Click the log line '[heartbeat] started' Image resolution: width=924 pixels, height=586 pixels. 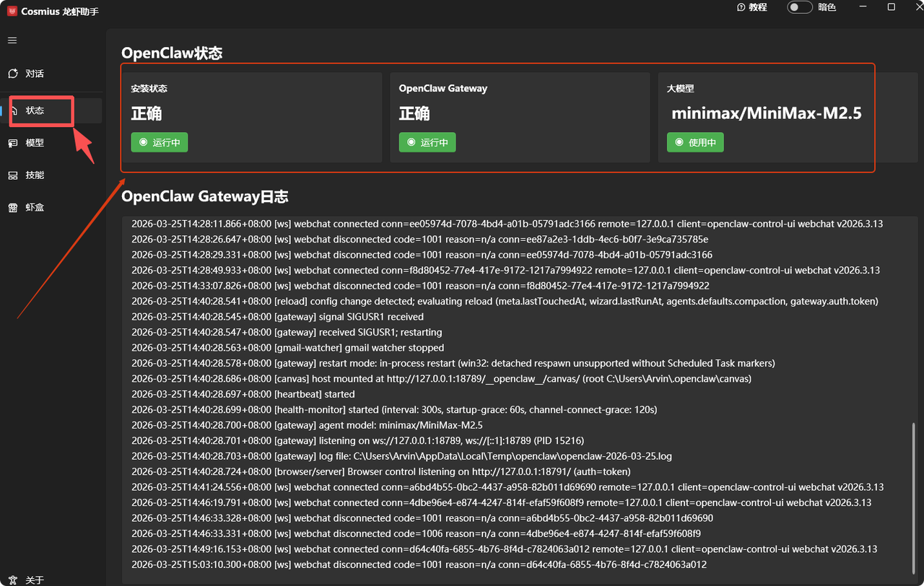pyautogui.click(x=243, y=394)
